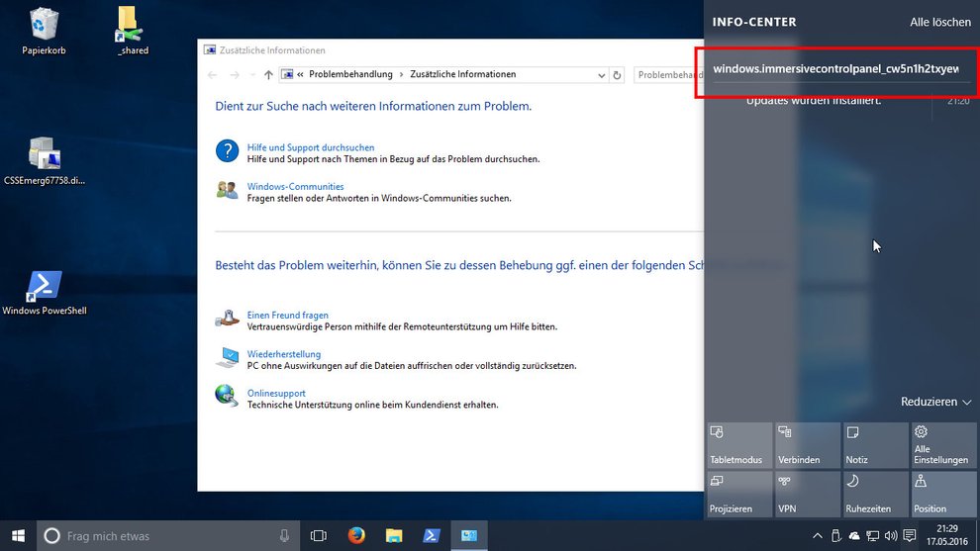Click the USB safely remove tray icon
The image size is (980, 551).
tap(835, 536)
